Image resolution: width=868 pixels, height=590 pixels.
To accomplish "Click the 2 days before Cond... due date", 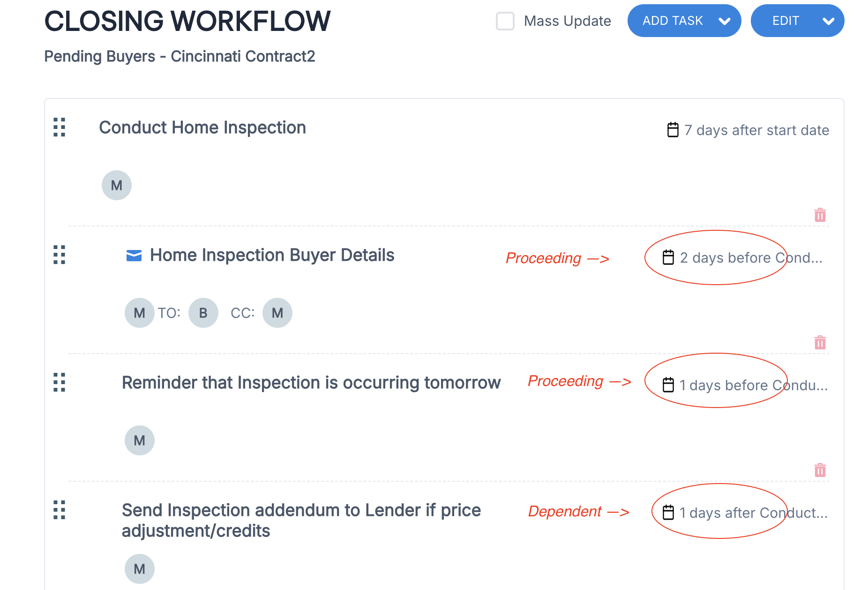I will click(x=750, y=258).
